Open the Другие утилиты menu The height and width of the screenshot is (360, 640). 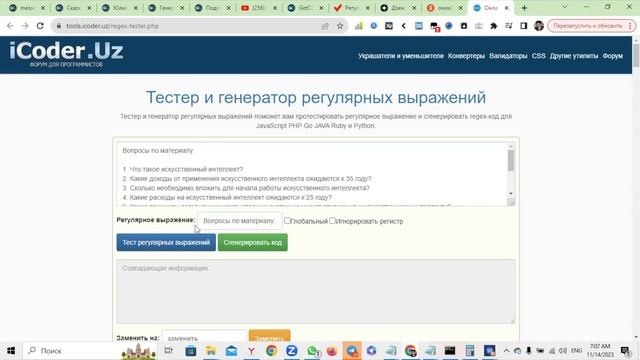coord(573,56)
